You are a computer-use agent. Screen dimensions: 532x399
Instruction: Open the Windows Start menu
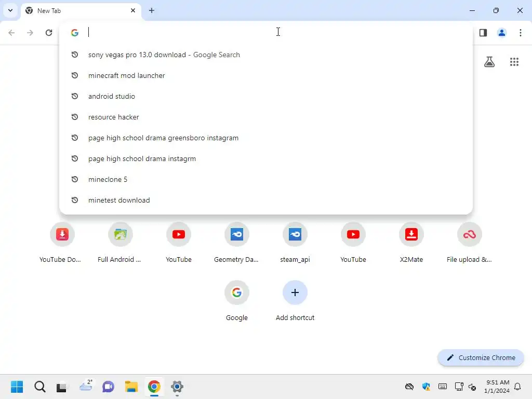[17, 387]
